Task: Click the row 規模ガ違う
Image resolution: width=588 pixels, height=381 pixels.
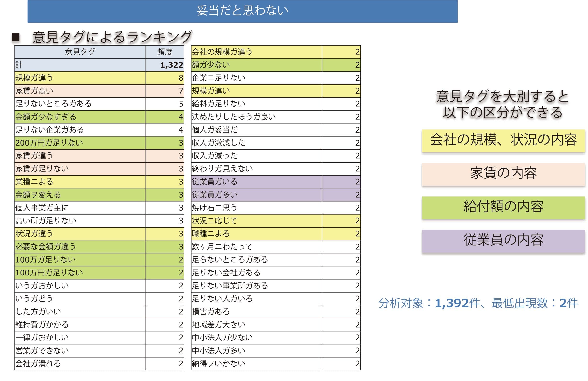Action: coord(99,78)
